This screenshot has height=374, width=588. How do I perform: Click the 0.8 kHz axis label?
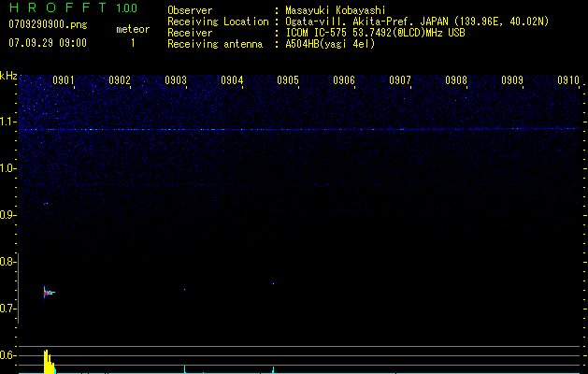7,262
